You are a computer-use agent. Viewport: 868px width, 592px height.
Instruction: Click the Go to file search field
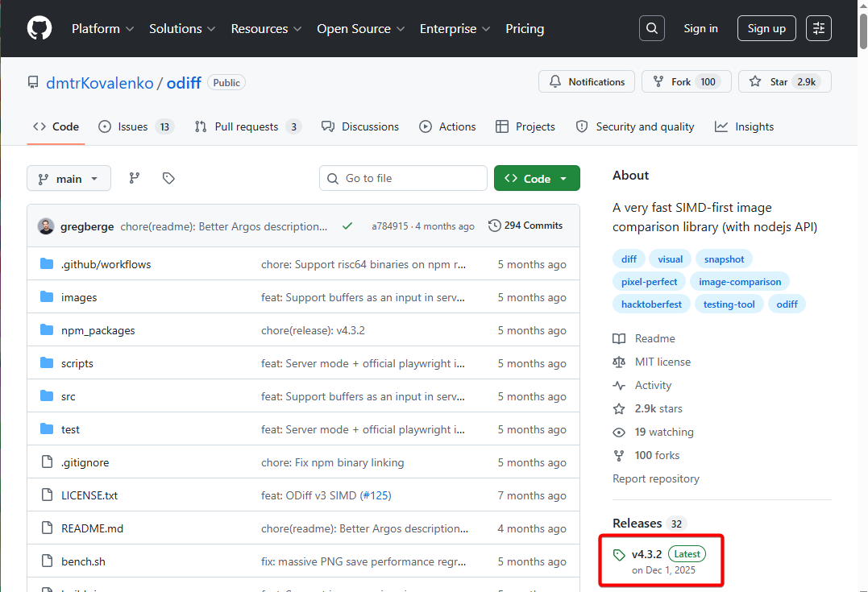pos(403,178)
